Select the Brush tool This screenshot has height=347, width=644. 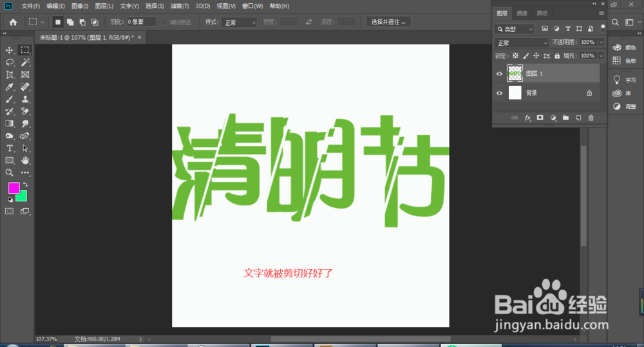(9, 99)
